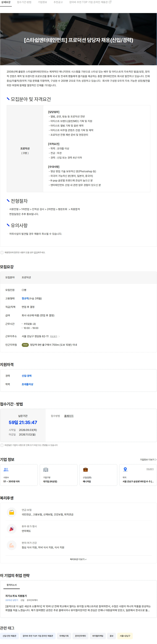Open 지도보기 link in 위치 card
157x644 pixels.
point(150,469)
